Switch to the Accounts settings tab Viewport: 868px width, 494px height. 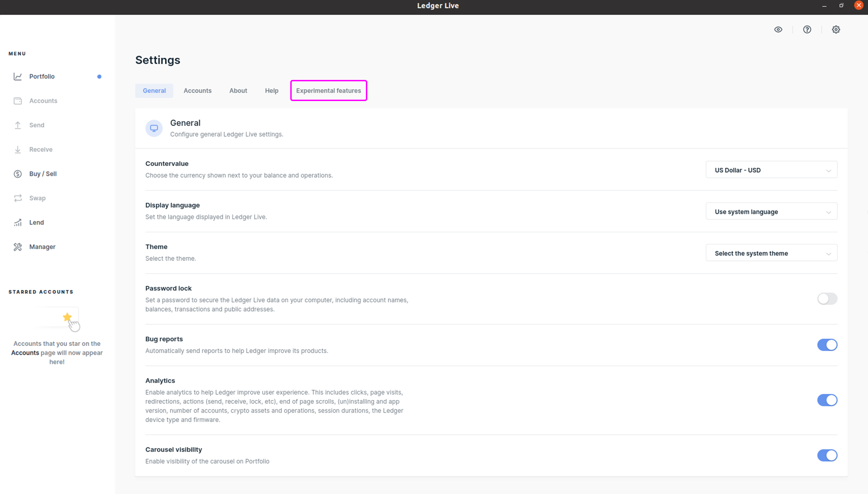197,91
